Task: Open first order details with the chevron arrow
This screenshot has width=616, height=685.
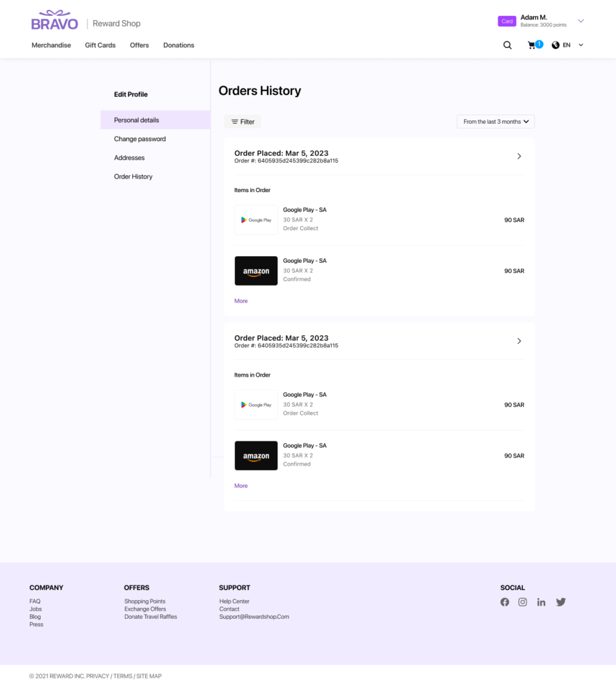Action: click(519, 157)
